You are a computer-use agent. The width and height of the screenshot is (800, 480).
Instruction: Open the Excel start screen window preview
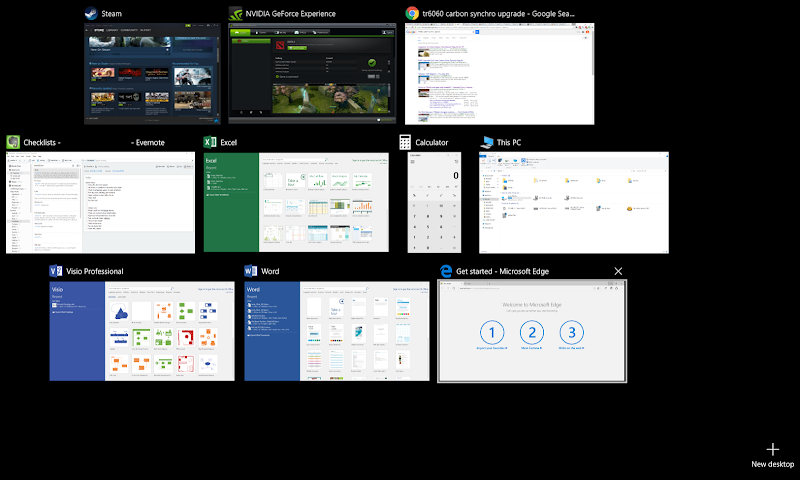pyautogui.click(x=296, y=202)
